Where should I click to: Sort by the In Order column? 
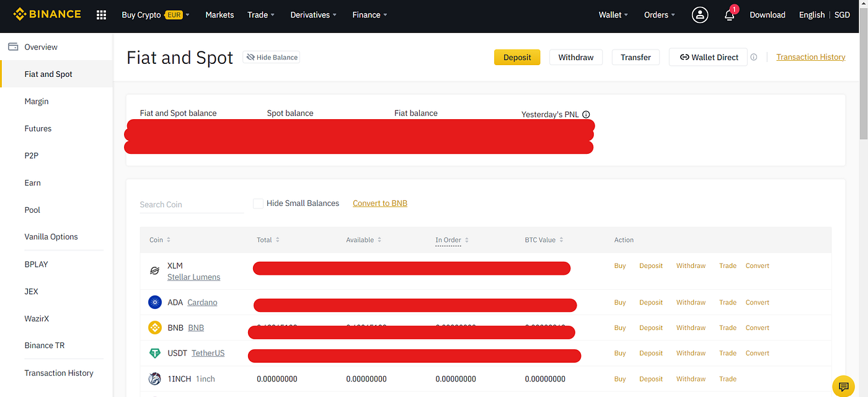(452, 240)
